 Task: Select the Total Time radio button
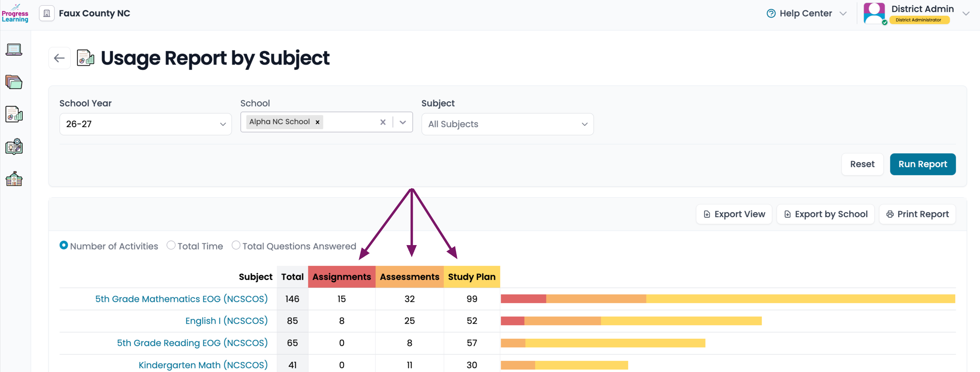pos(171,245)
